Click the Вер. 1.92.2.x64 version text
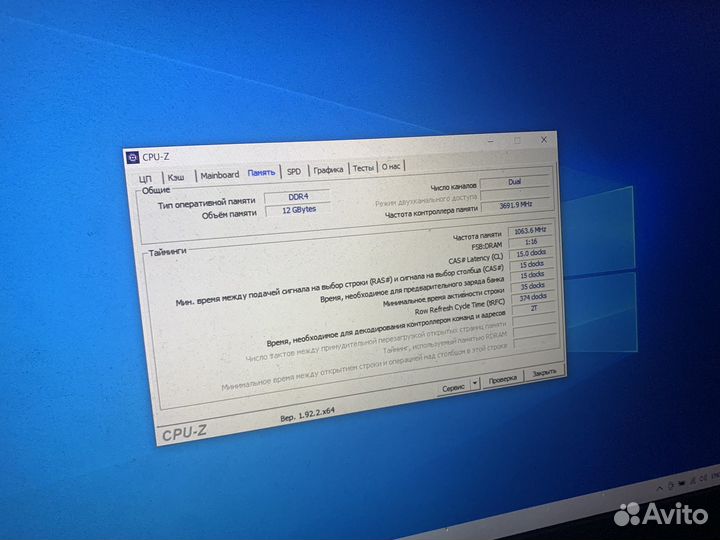Viewport: 720px width, 540px height. pyautogui.click(x=307, y=414)
